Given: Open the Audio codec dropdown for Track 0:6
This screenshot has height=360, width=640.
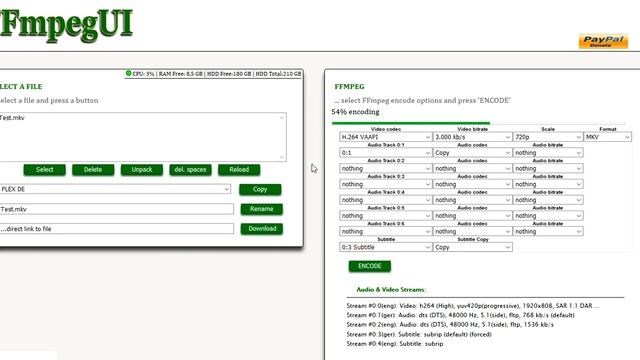Looking at the screenshot, I should 472,231.
